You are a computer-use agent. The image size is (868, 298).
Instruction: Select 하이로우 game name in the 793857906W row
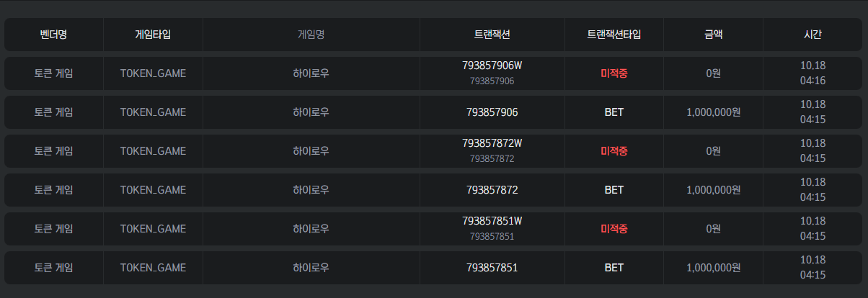coord(311,73)
